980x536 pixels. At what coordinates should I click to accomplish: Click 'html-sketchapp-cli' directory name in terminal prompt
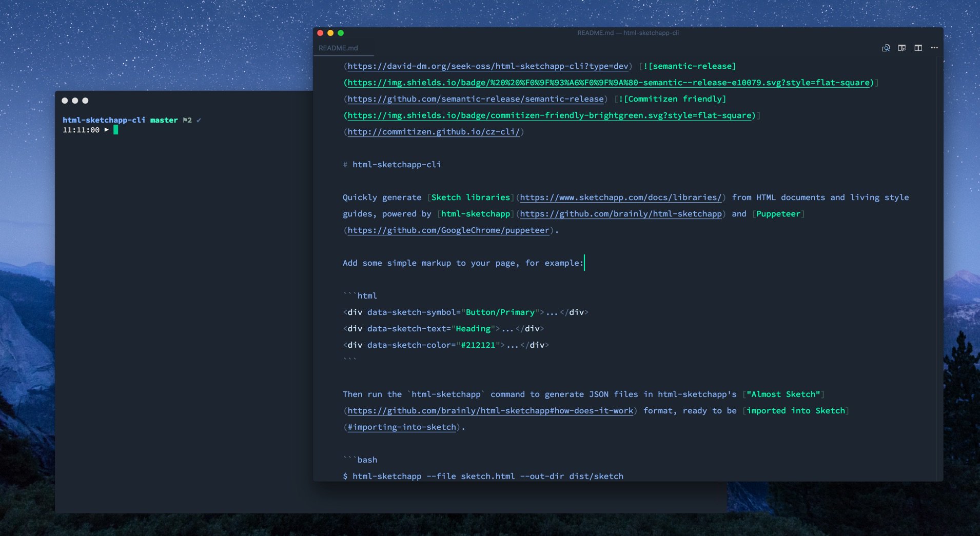104,120
